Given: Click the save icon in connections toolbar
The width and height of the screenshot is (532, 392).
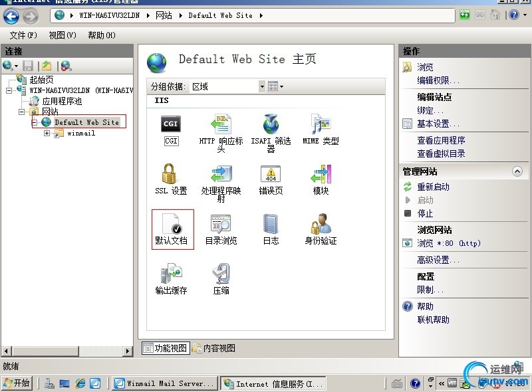Looking at the screenshot, I should click(x=28, y=66).
